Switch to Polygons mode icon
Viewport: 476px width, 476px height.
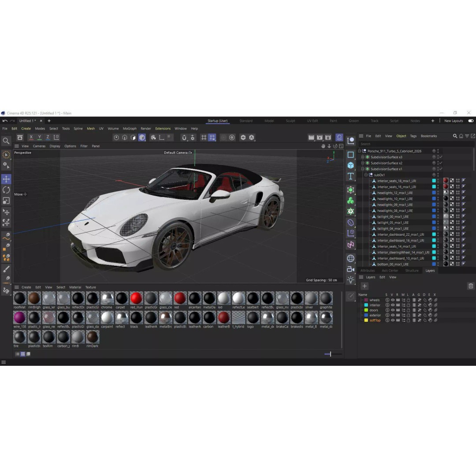click(133, 138)
